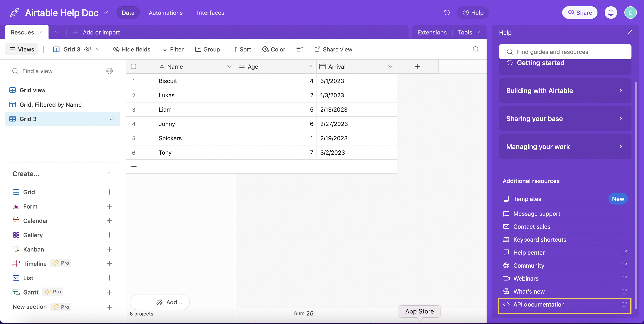Click the add field plus icon

417,66
